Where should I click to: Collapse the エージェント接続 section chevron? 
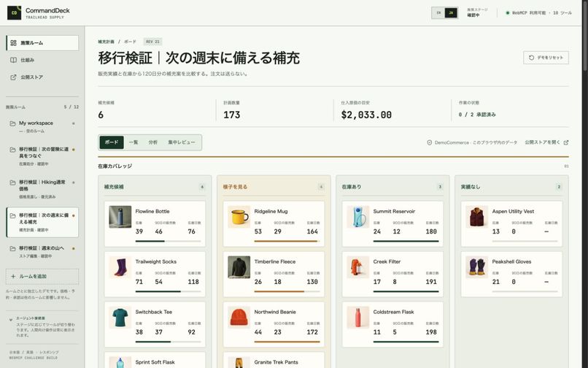point(11,320)
